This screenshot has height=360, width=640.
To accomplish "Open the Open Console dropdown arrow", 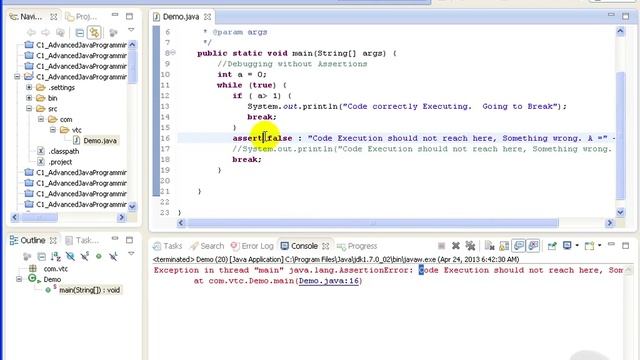I will click(x=599, y=246).
